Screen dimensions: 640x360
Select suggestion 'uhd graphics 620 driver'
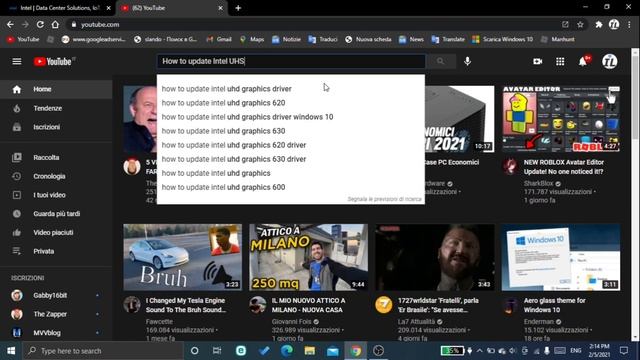[291, 145]
